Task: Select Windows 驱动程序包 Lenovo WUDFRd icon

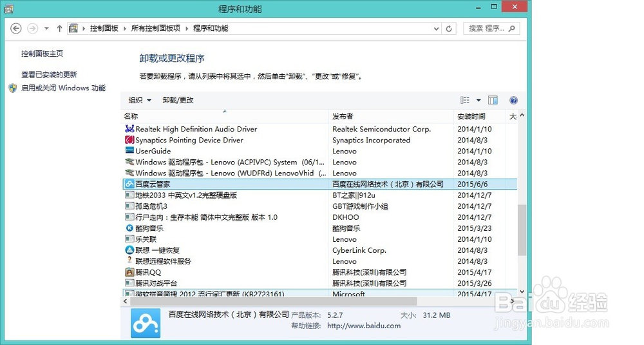Action: coord(129,173)
